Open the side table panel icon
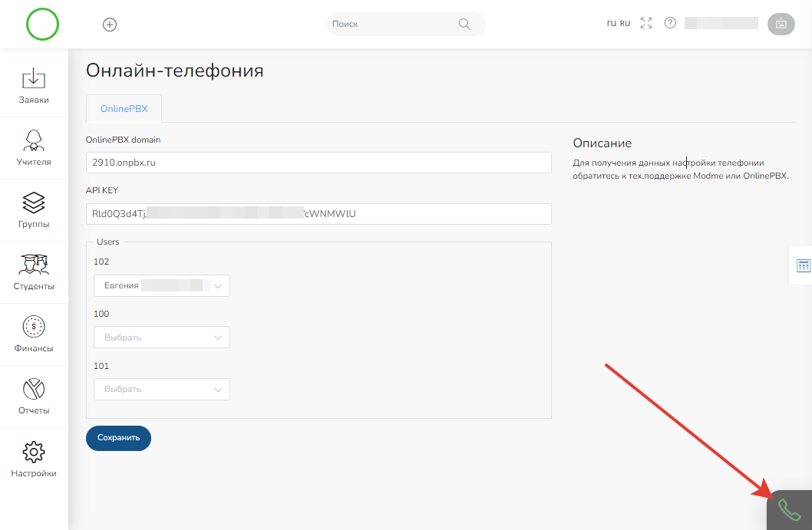Viewport: 812px width, 530px height. 803,265
